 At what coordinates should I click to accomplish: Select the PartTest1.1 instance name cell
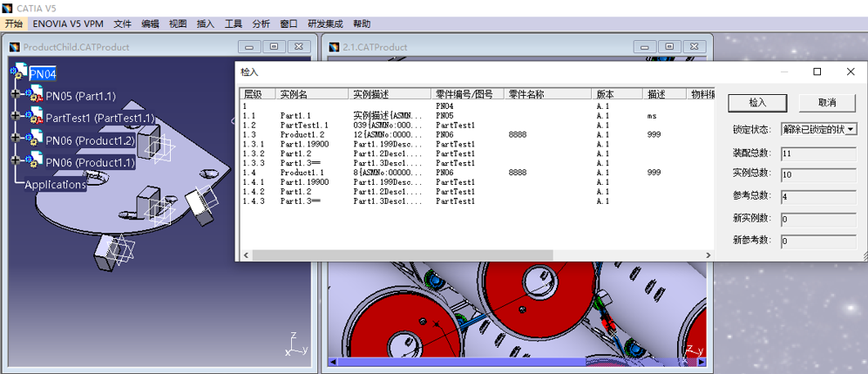(304, 126)
